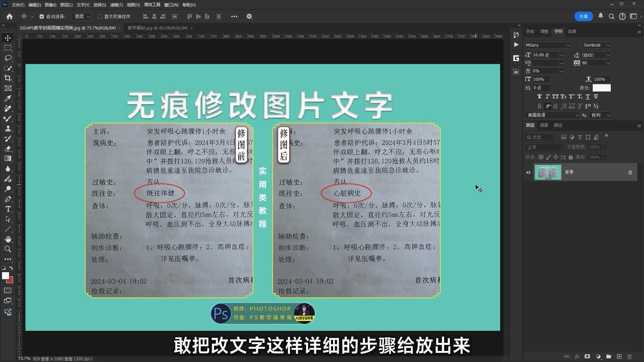
Task: Select the Rectangular Marquee tool
Action: tap(8, 48)
